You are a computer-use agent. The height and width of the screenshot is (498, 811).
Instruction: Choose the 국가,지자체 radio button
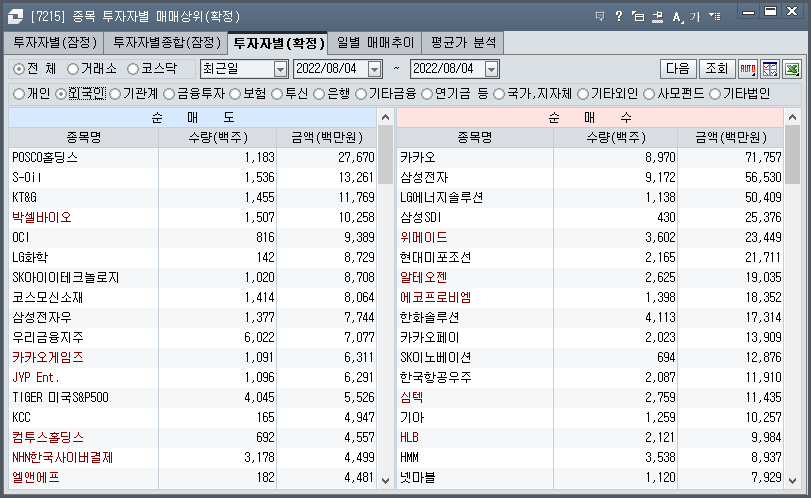[499, 94]
